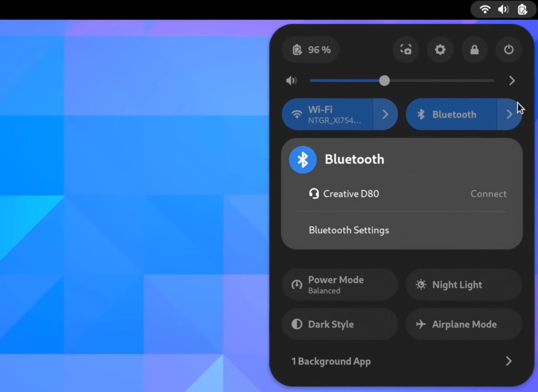Click the 96 % battery pill

(x=310, y=49)
